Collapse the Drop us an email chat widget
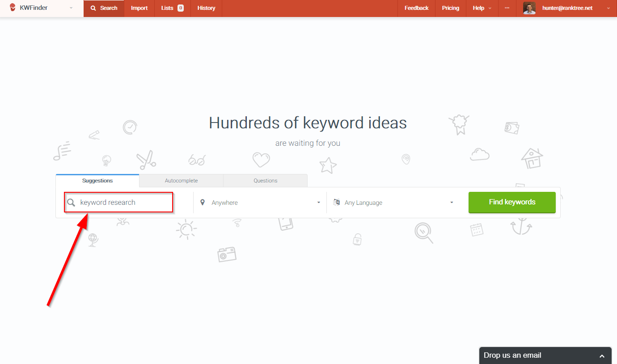Screen dimensions: 617x364 tap(602, 355)
